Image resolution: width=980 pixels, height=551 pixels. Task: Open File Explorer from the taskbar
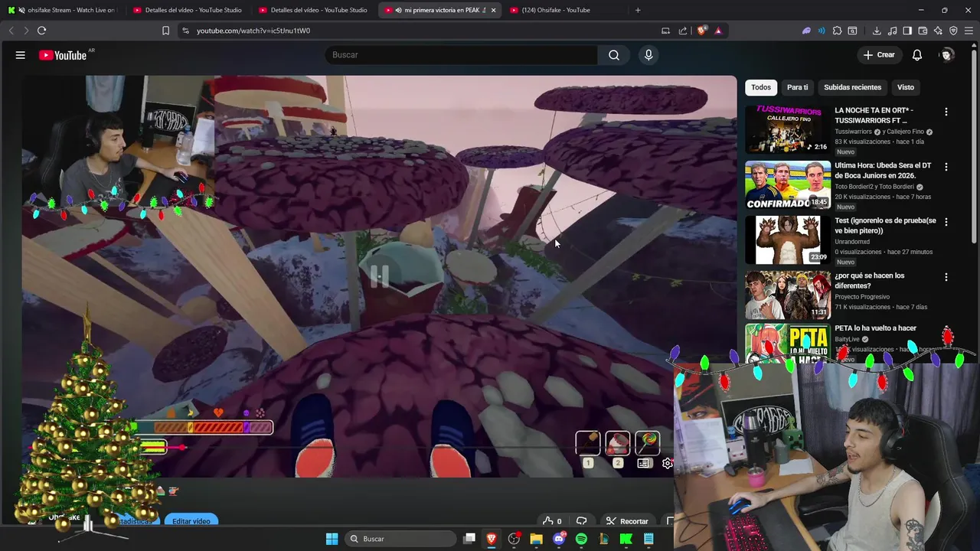pos(536,539)
